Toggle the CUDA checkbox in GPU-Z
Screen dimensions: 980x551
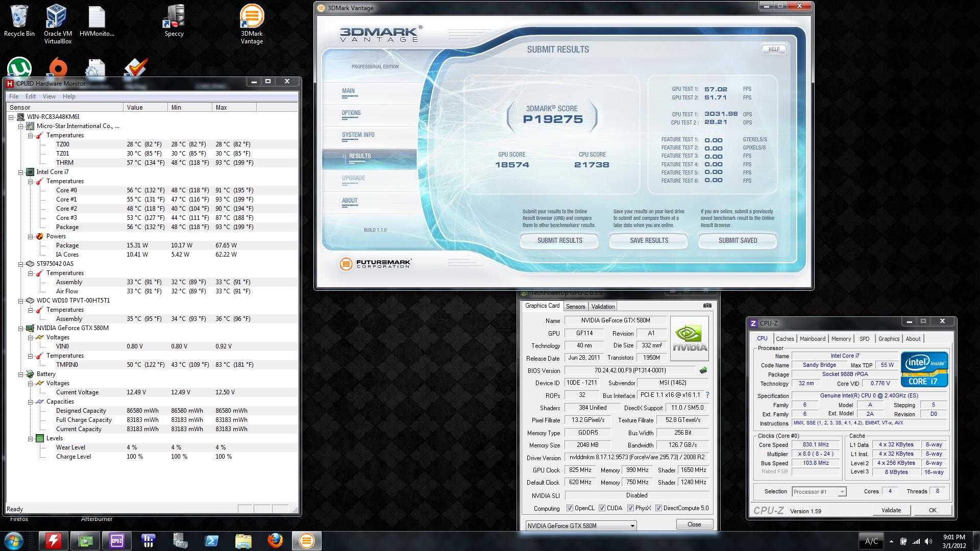602,508
